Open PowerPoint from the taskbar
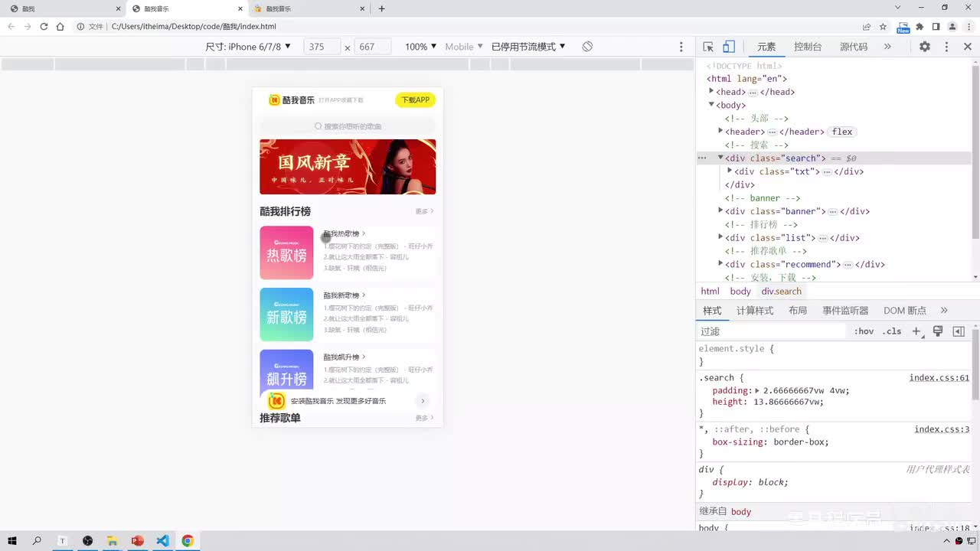 tap(137, 540)
